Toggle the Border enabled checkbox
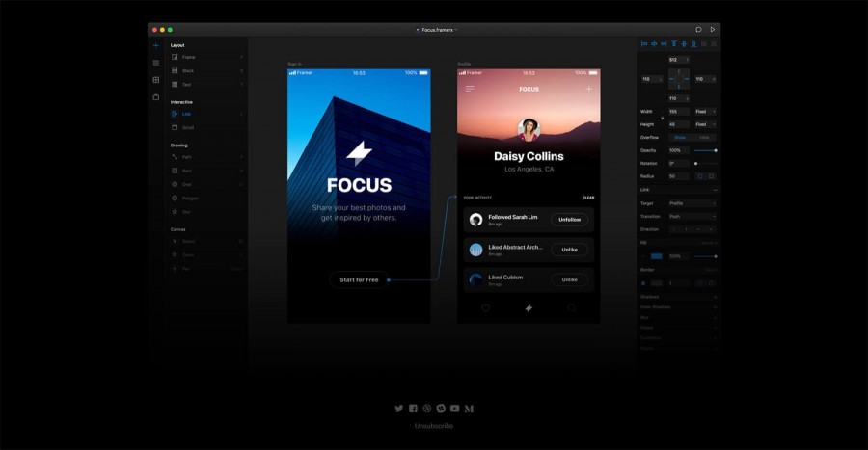 (643, 283)
